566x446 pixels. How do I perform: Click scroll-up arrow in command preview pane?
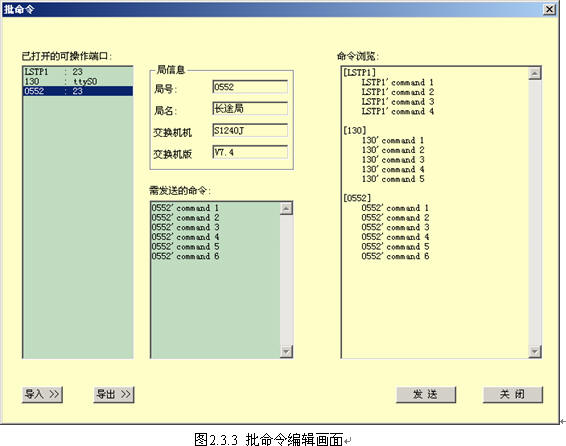(535, 73)
